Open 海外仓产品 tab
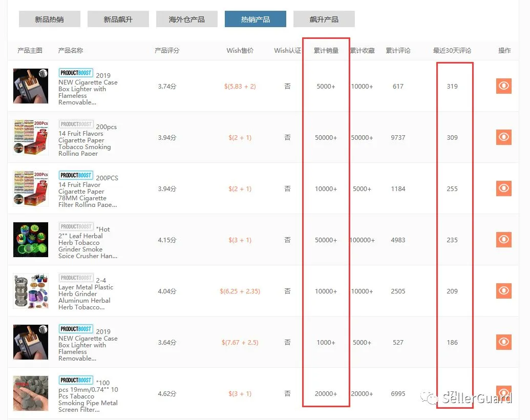 click(x=187, y=19)
